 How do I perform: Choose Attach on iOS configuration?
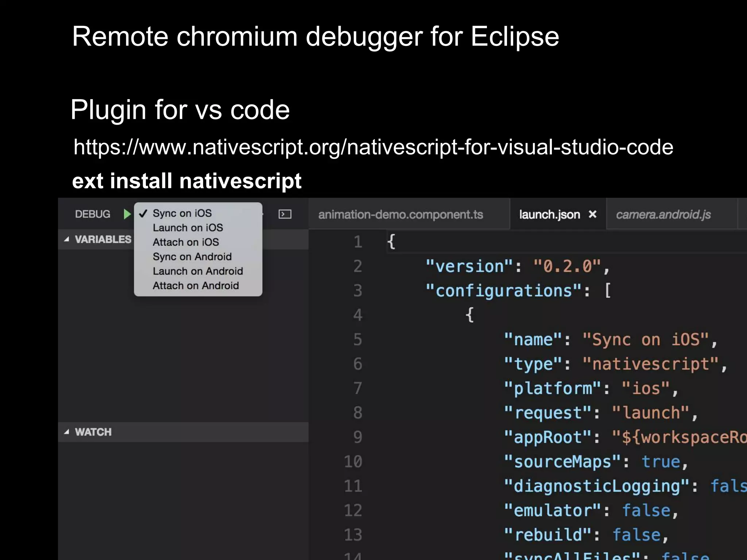[186, 242]
